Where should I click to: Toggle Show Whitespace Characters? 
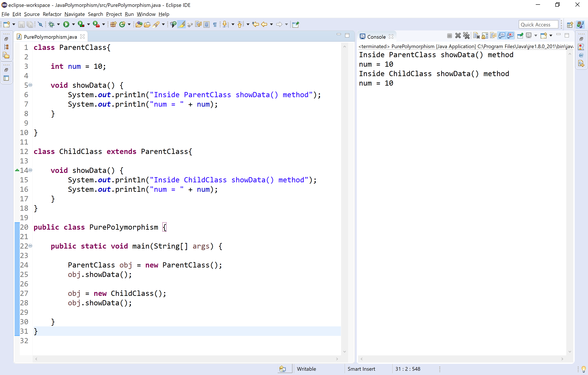point(214,25)
